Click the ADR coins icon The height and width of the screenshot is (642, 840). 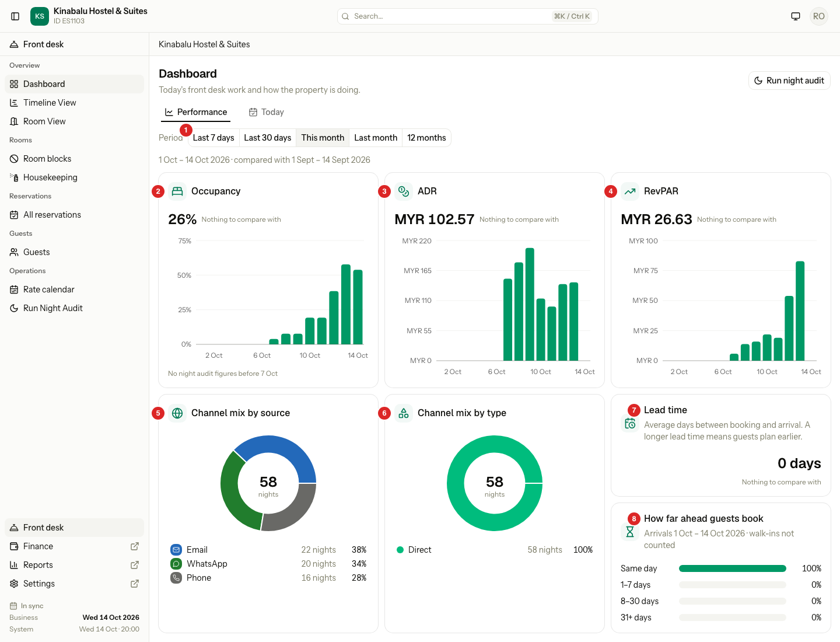pyautogui.click(x=404, y=191)
